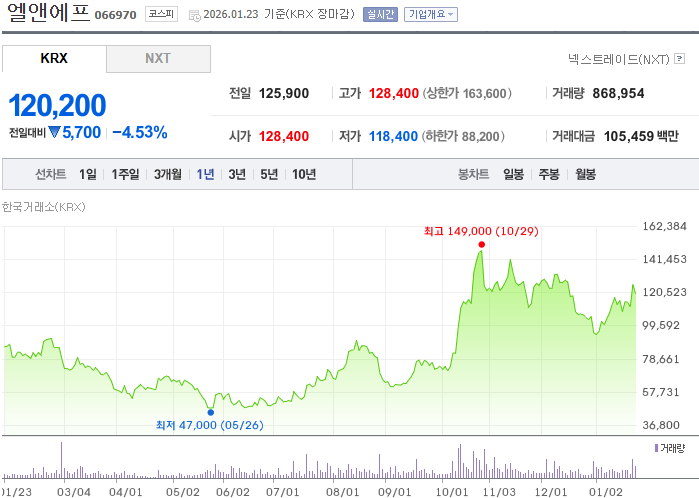Click the 엘앤에프 stock name heading

point(48,13)
